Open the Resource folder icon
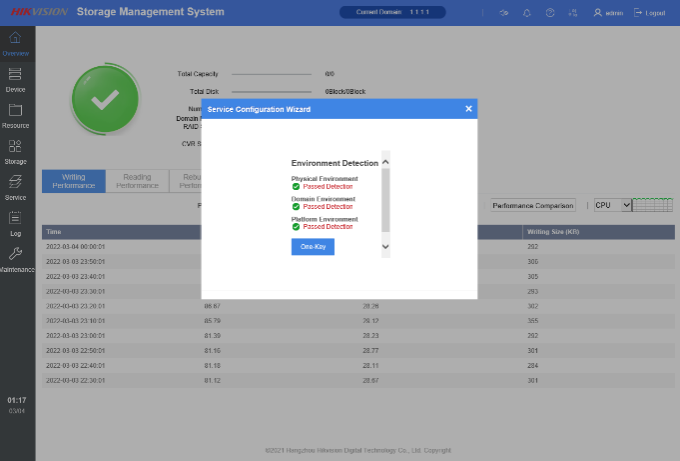This screenshot has height=461, width=680. [15, 115]
